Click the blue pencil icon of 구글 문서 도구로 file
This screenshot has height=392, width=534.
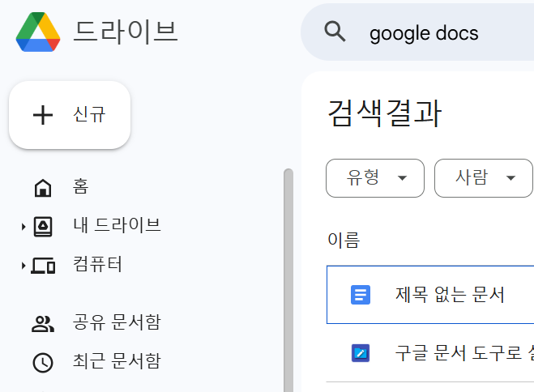pyautogui.click(x=361, y=353)
